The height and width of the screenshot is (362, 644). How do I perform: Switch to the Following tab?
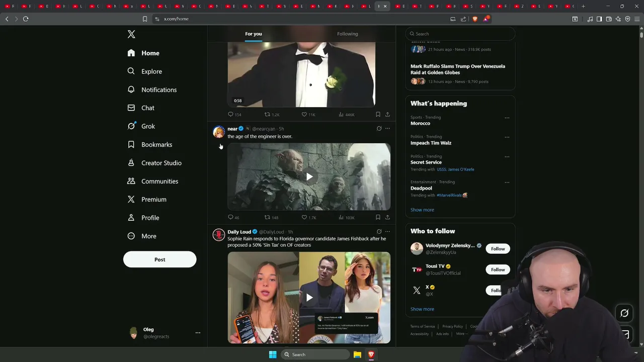point(347,34)
